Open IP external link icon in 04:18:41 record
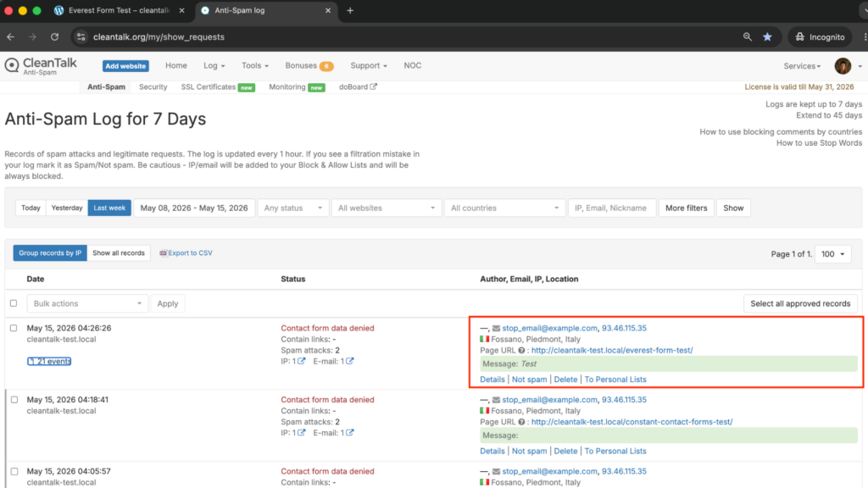The image size is (868, 488). [301, 433]
